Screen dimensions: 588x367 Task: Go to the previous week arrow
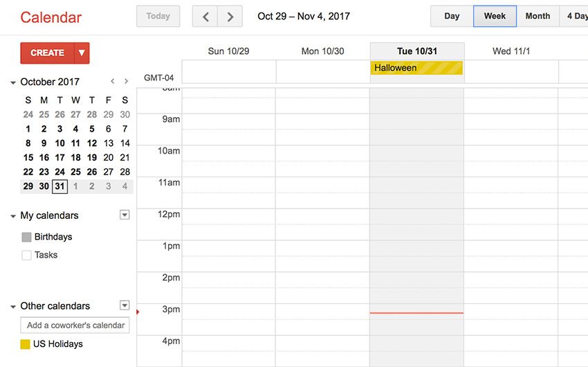click(x=205, y=17)
